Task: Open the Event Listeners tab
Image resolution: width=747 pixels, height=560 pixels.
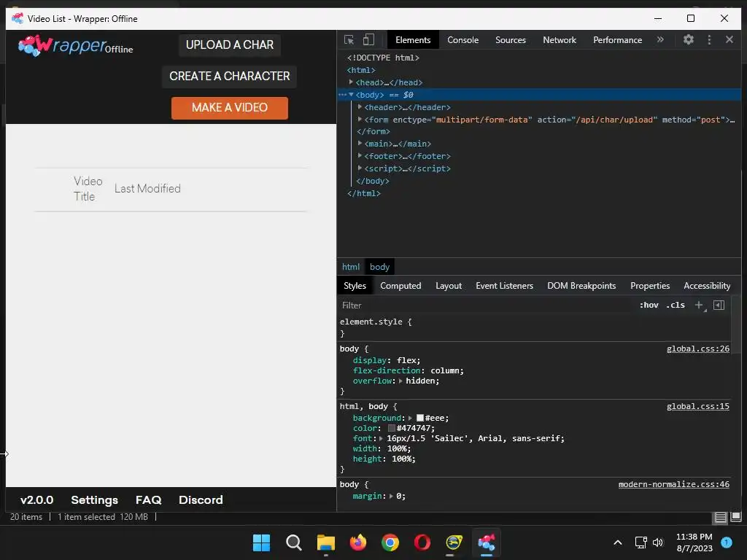Action: pos(504,286)
